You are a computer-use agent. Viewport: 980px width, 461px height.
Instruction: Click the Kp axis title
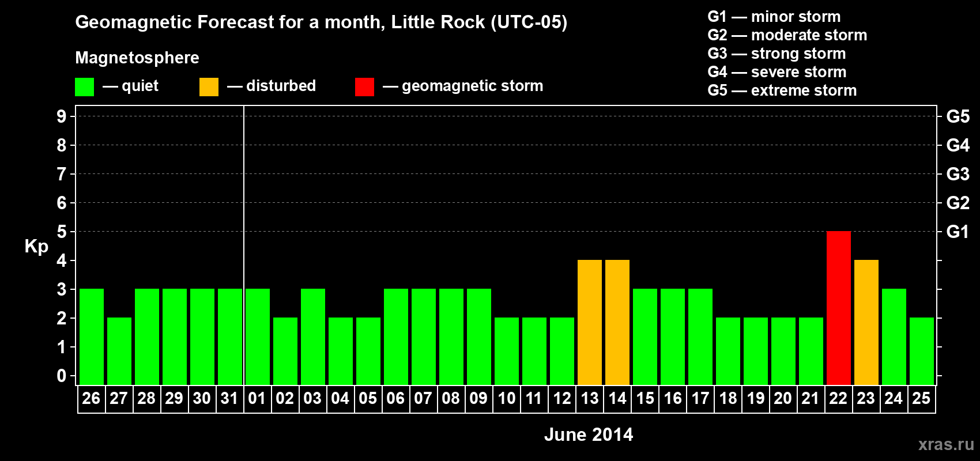[x=36, y=247]
